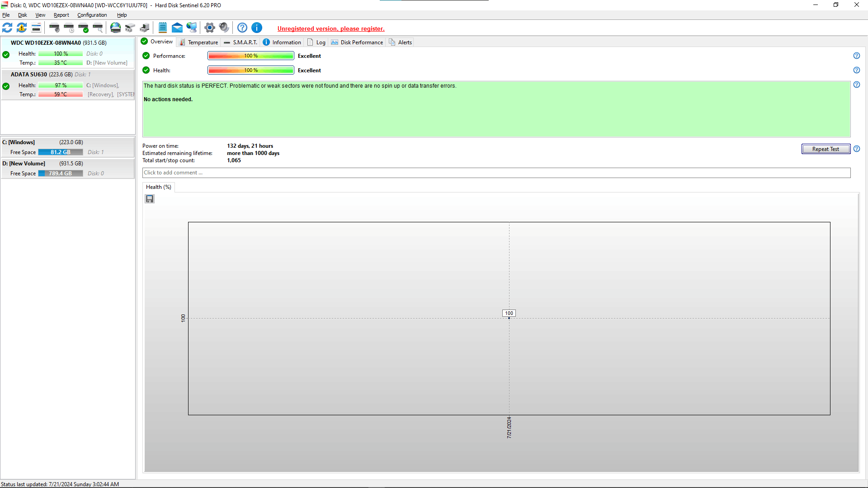
Task: Open the Configuration menu
Action: click(x=92, y=15)
